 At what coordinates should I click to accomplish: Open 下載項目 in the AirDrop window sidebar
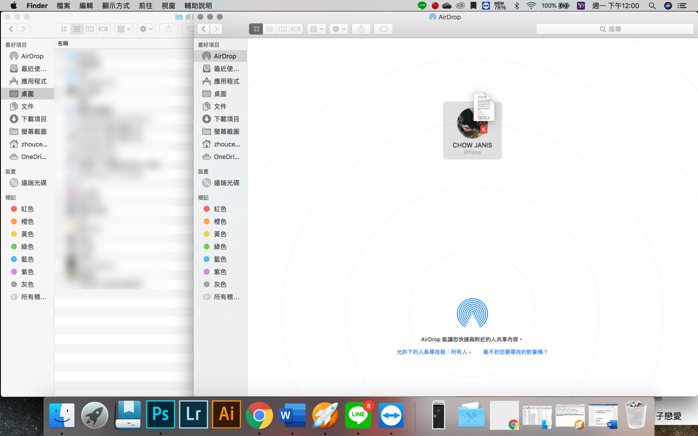point(226,119)
